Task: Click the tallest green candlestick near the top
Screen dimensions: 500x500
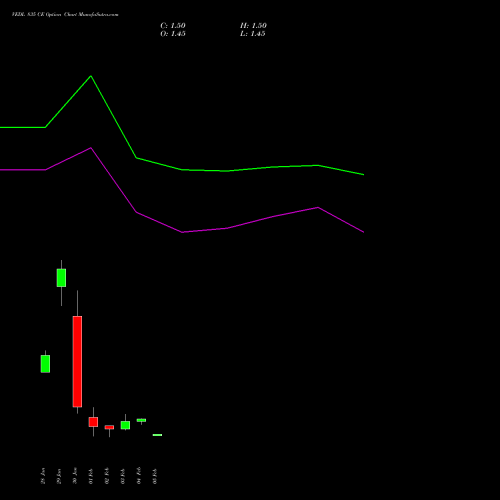Action: [x=61, y=278]
